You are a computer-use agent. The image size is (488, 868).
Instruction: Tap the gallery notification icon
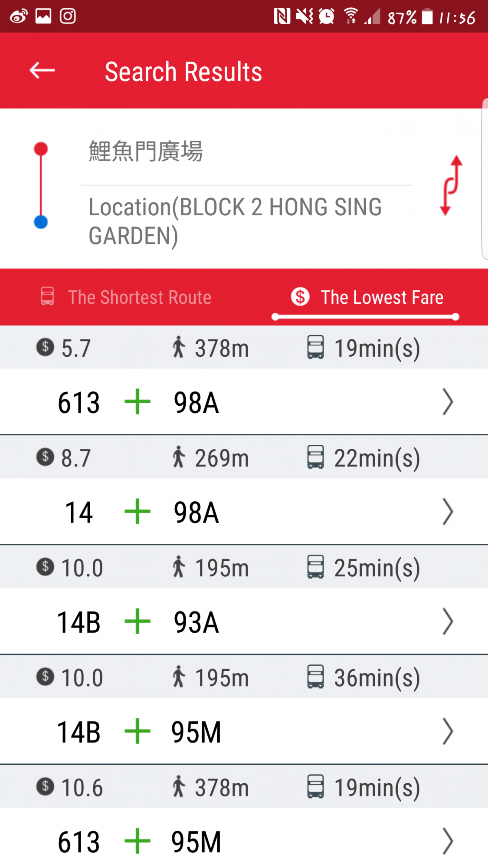43,16
